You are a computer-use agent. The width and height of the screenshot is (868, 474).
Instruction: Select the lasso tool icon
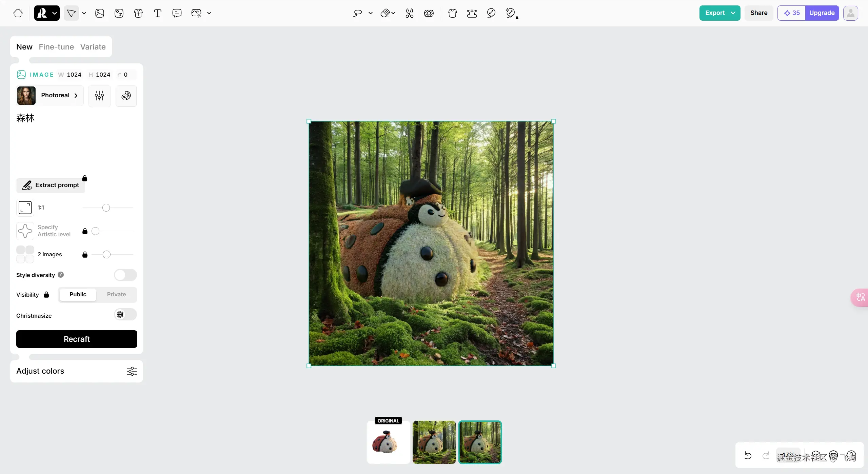click(x=357, y=13)
